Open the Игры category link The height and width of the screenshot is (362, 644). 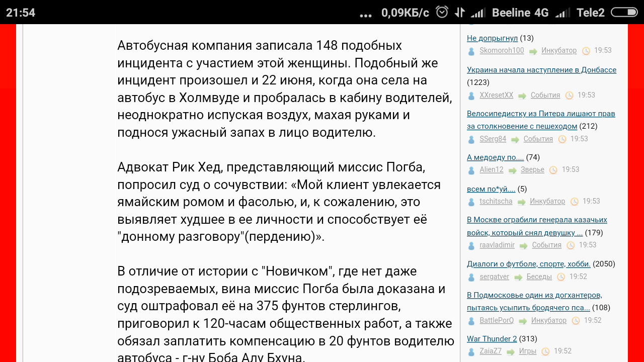point(528,351)
